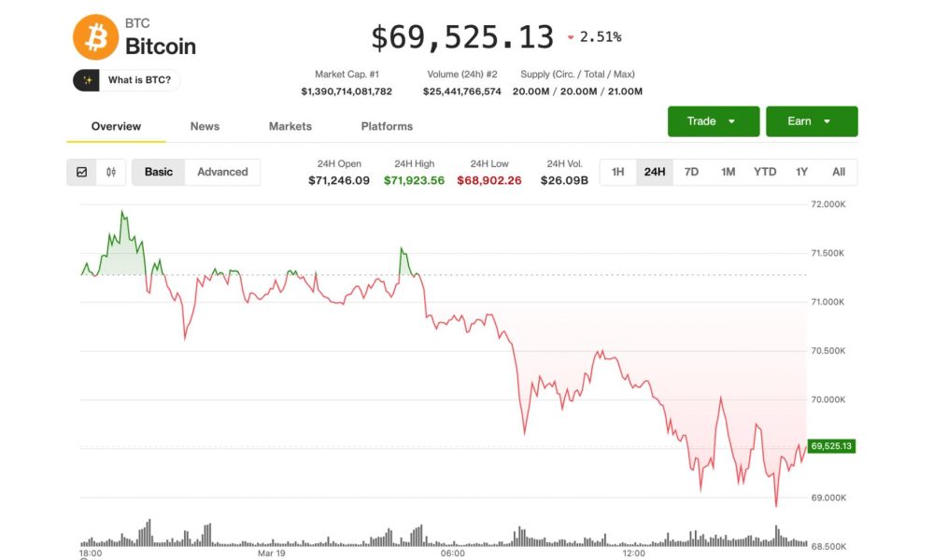Switch chart to Basic mode
The image size is (934, 560).
[158, 172]
